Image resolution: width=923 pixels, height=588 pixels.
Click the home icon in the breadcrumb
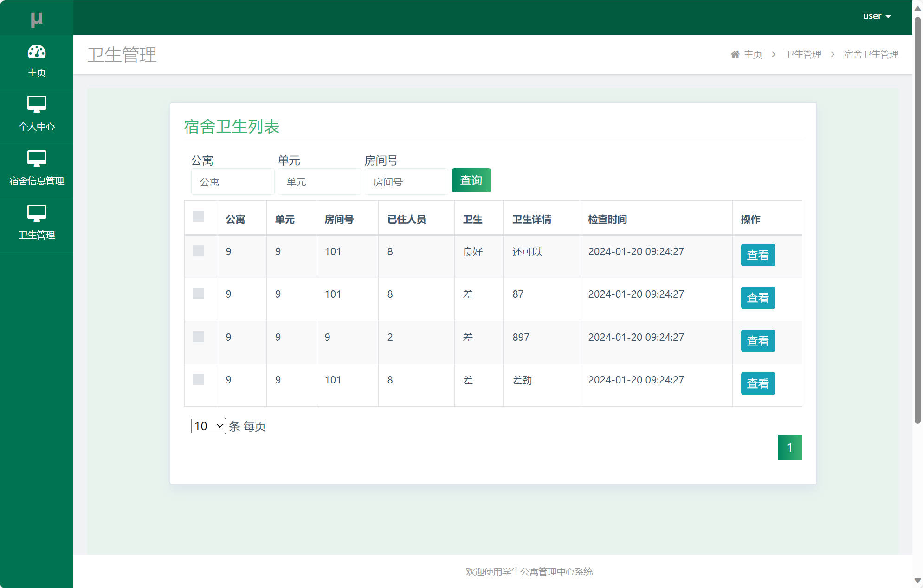[735, 54]
